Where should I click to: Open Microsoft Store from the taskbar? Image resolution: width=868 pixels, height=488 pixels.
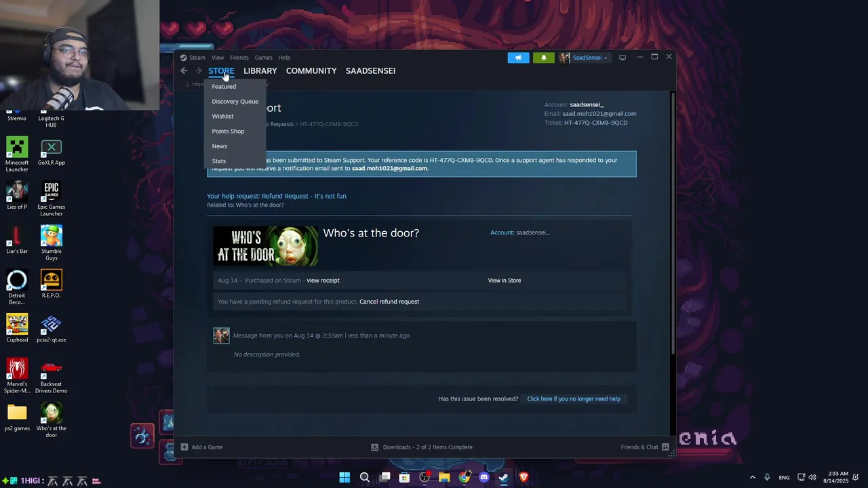point(404,478)
